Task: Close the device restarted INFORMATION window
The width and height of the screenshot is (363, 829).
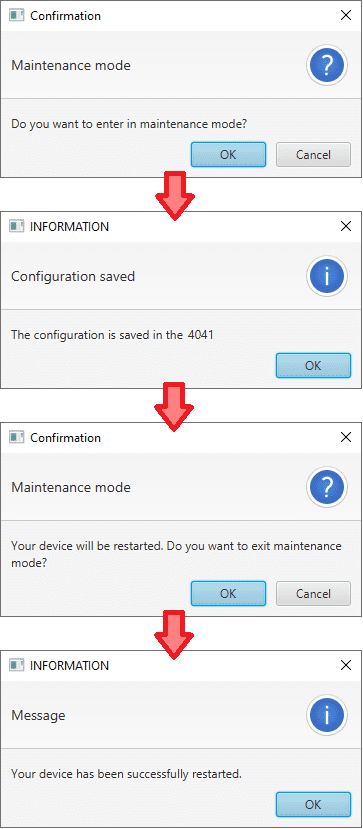Action: 346,665
